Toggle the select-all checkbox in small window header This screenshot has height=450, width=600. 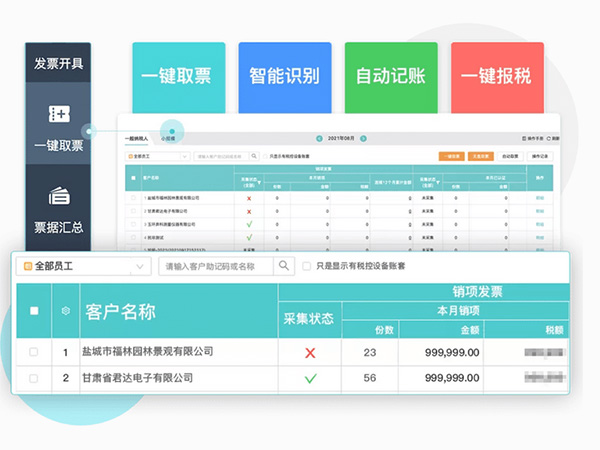pyautogui.click(x=133, y=178)
